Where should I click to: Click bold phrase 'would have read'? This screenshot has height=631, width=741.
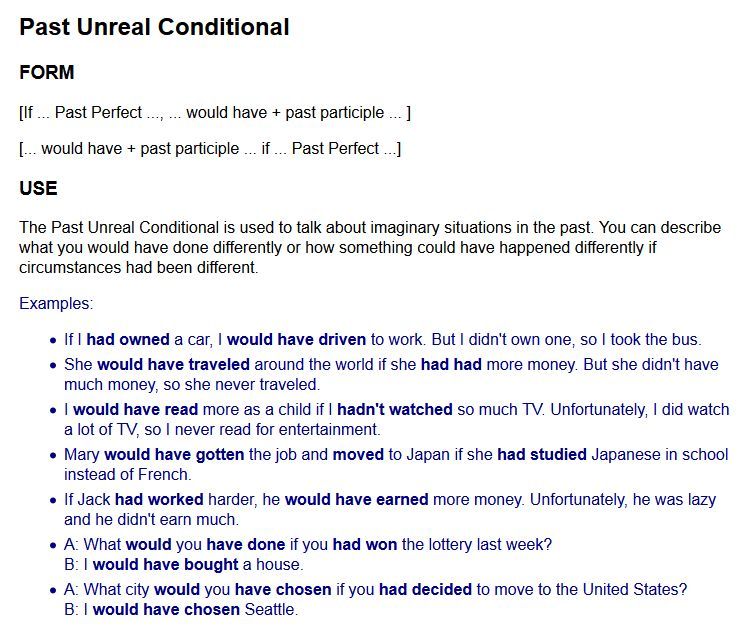(136, 409)
